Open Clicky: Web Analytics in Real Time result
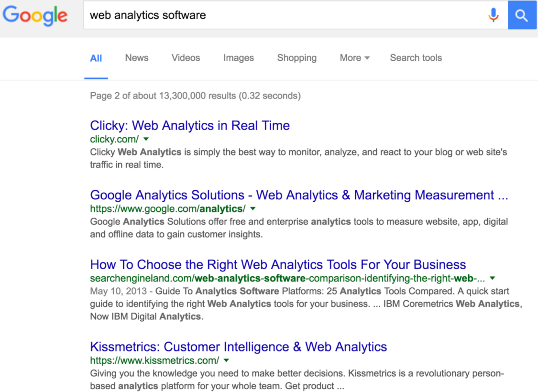Image resolution: width=538 pixels, height=392 pixels. (x=190, y=126)
